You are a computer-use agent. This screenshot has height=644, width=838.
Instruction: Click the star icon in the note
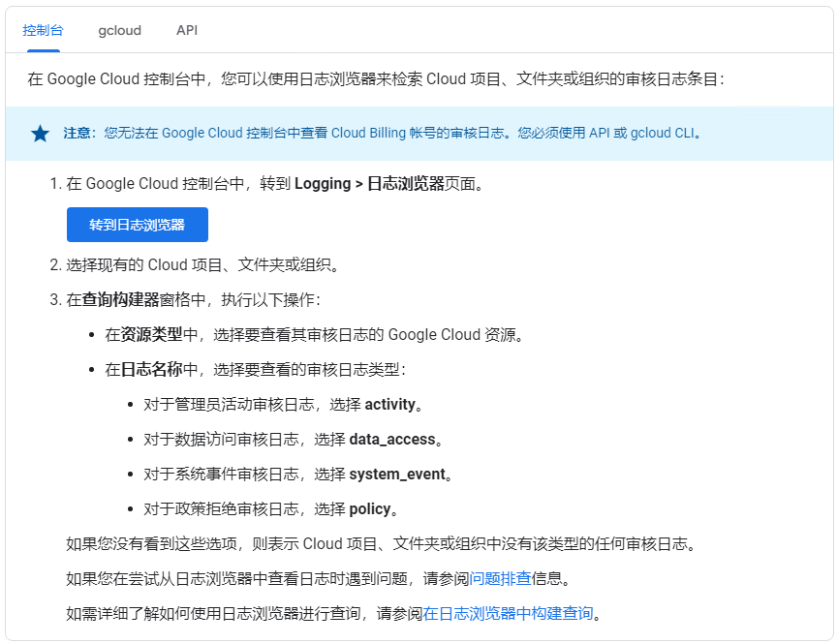pos(40,134)
